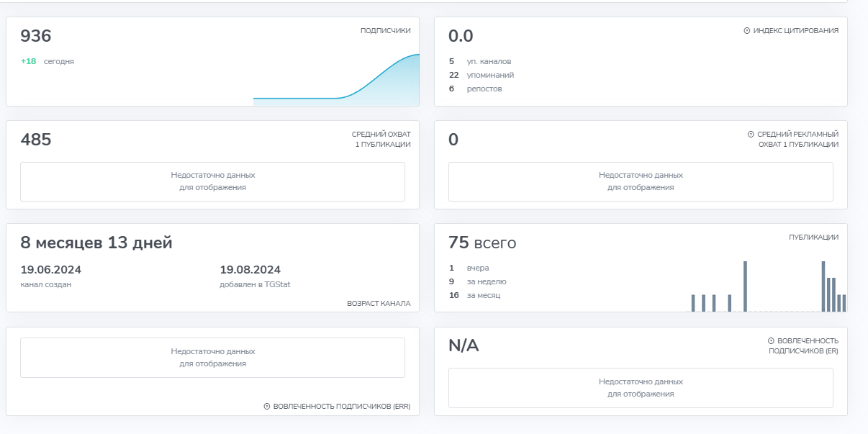The height and width of the screenshot is (434, 868).
Task: Click info icon next to ВОВЛЕЧЕННОСТЬ ПОДПИСЧИКОВ (ER)
Action: pos(771,341)
